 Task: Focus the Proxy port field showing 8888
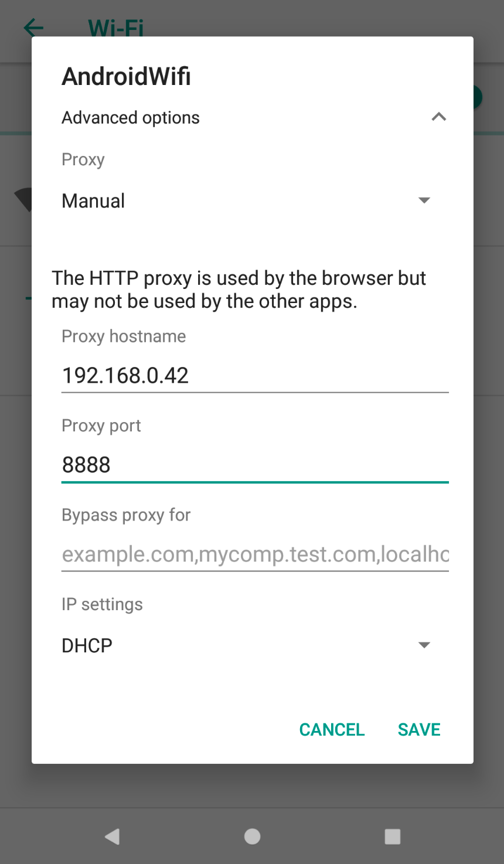tap(255, 465)
